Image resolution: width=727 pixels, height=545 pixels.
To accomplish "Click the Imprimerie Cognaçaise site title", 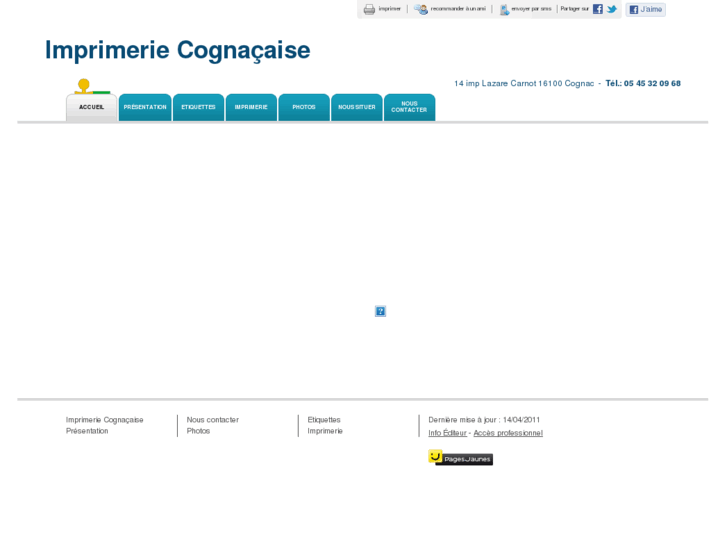I will pyautogui.click(x=178, y=50).
